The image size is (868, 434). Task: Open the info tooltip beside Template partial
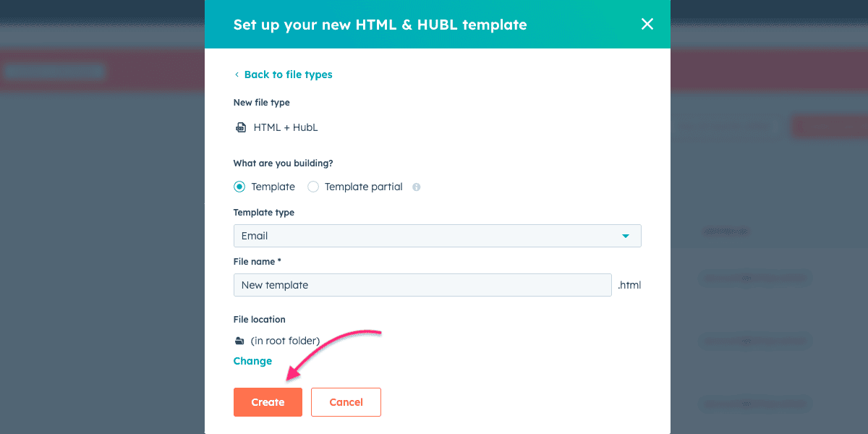(416, 187)
